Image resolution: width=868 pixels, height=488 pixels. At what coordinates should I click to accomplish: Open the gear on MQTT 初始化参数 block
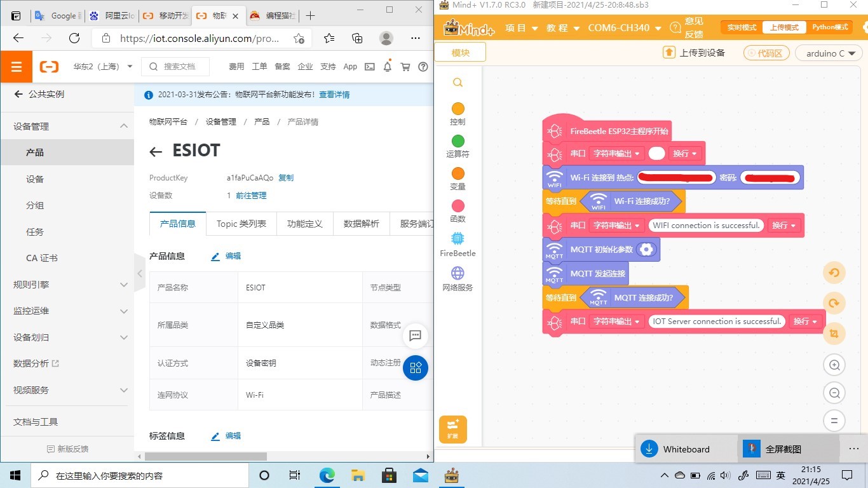[646, 249]
